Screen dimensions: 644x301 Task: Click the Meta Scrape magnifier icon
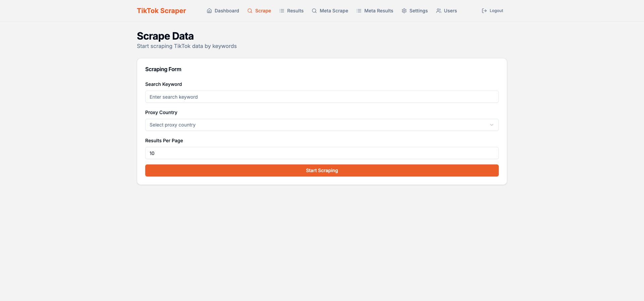click(314, 11)
